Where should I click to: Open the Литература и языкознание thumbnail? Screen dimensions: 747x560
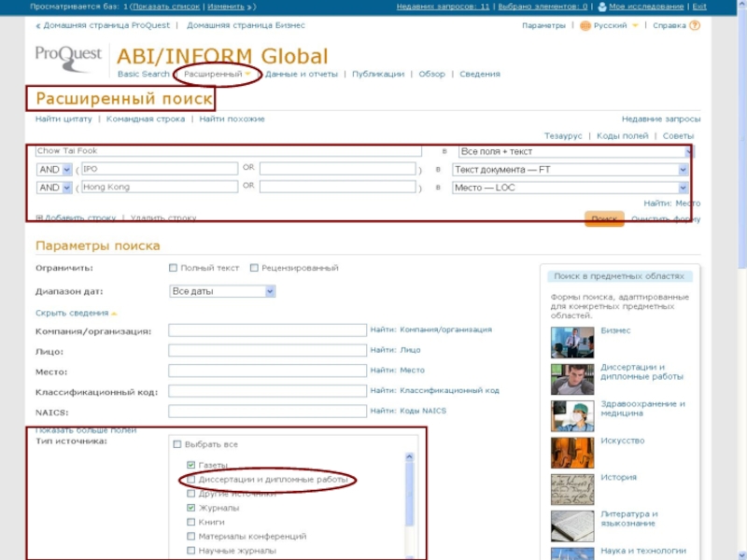click(572, 525)
